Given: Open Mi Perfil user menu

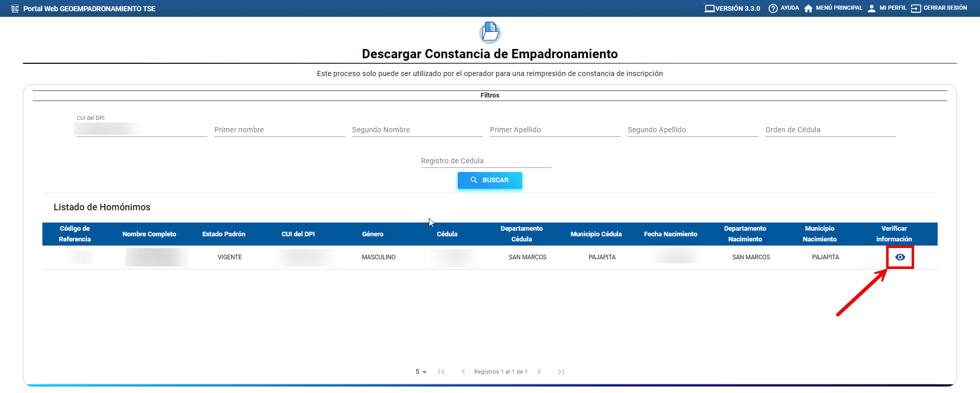Looking at the screenshot, I should point(872,8).
